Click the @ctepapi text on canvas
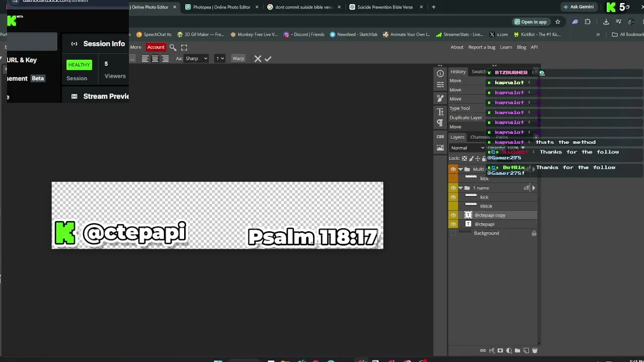 click(134, 233)
